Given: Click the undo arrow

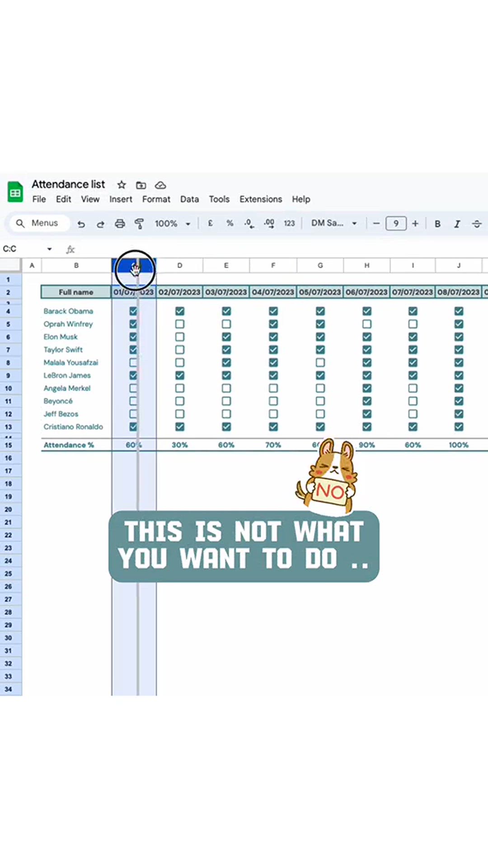Looking at the screenshot, I should pyautogui.click(x=81, y=223).
